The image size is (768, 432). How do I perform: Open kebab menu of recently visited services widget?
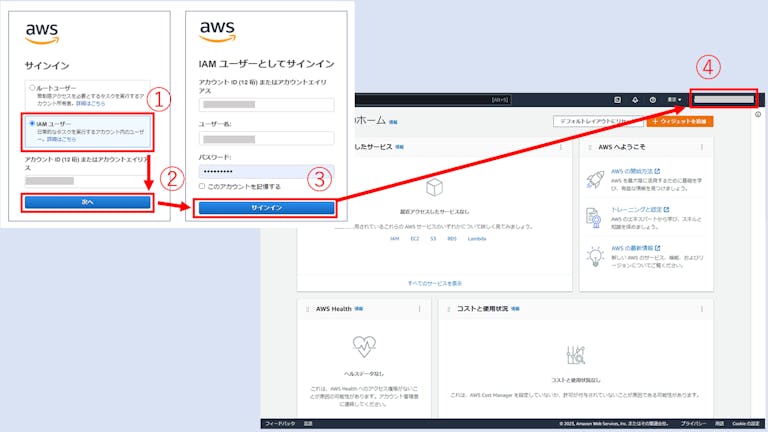click(x=561, y=147)
